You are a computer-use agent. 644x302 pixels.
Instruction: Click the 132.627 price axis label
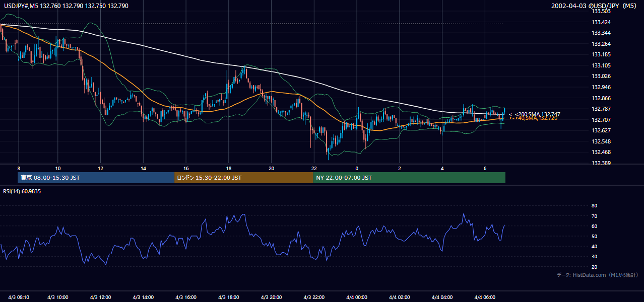pos(601,130)
